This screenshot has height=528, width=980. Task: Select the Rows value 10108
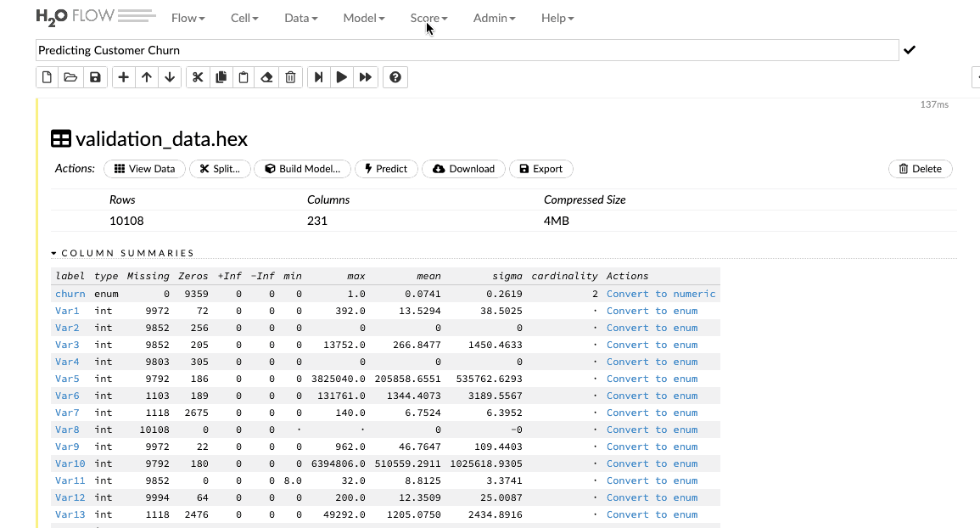[126, 221]
